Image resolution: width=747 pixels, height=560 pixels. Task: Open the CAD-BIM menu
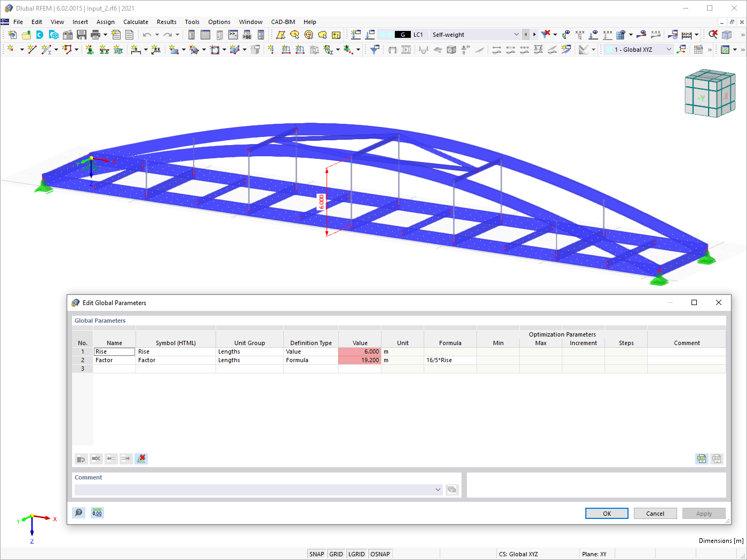pyautogui.click(x=283, y=22)
